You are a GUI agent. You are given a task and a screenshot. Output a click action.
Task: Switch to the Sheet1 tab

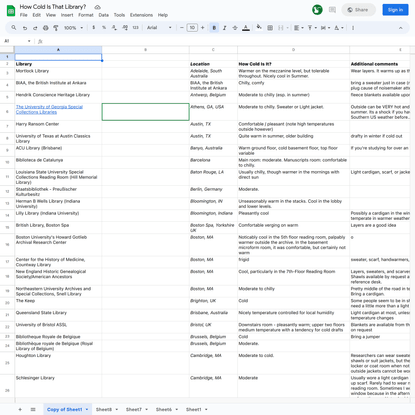(194, 409)
